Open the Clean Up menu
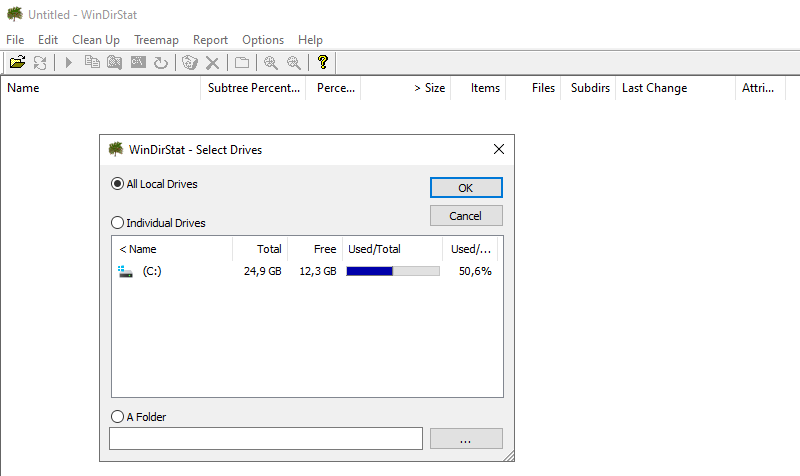800x476 pixels. 96,40
